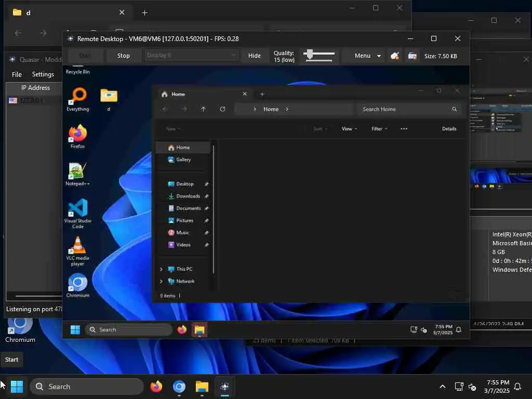This screenshot has height=399, width=532.
Task: Launch VLC media player shortcut
Action: pyautogui.click(x=78, y=251)
